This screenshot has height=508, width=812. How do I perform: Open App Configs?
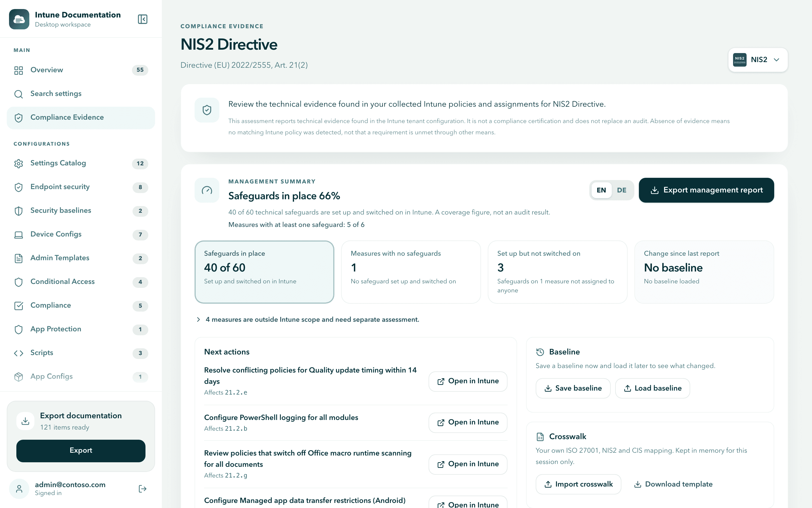(81, 377)
